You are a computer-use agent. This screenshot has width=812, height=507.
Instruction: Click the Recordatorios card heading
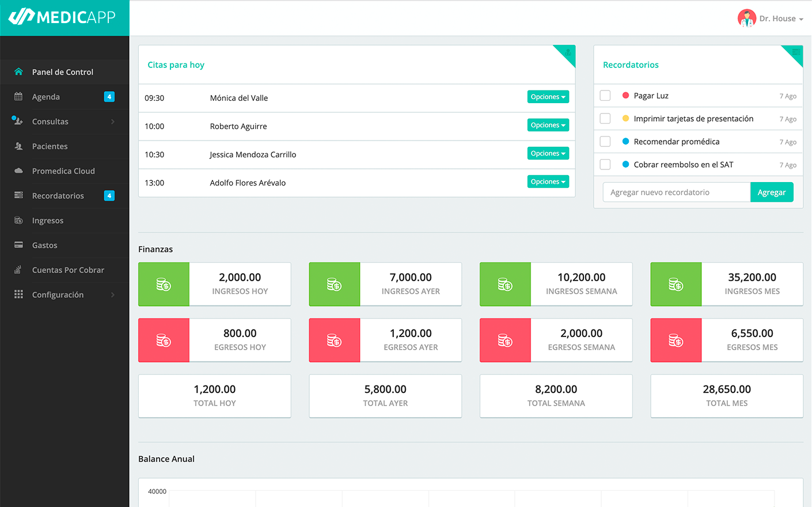point(631,65)
